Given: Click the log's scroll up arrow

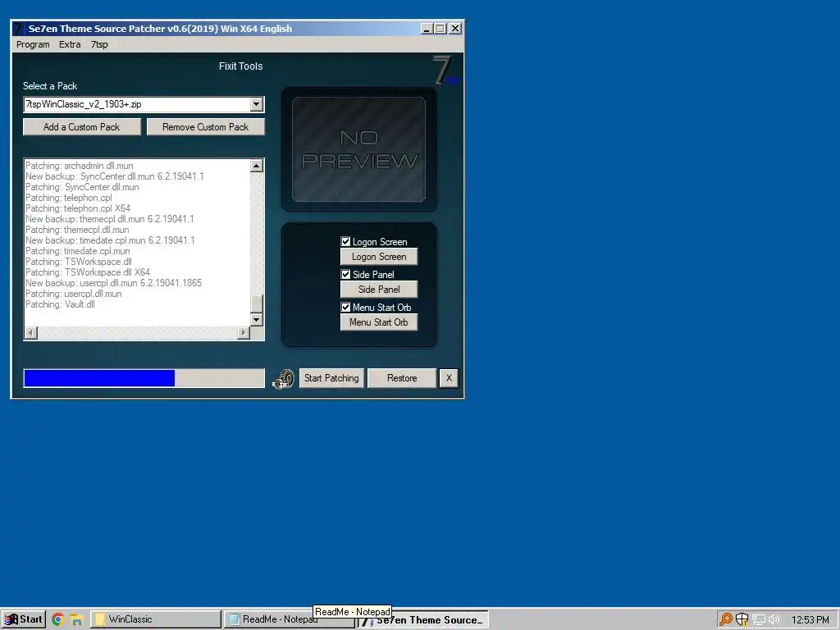Looking at the screenshot, I should click(x=257, y=166).
